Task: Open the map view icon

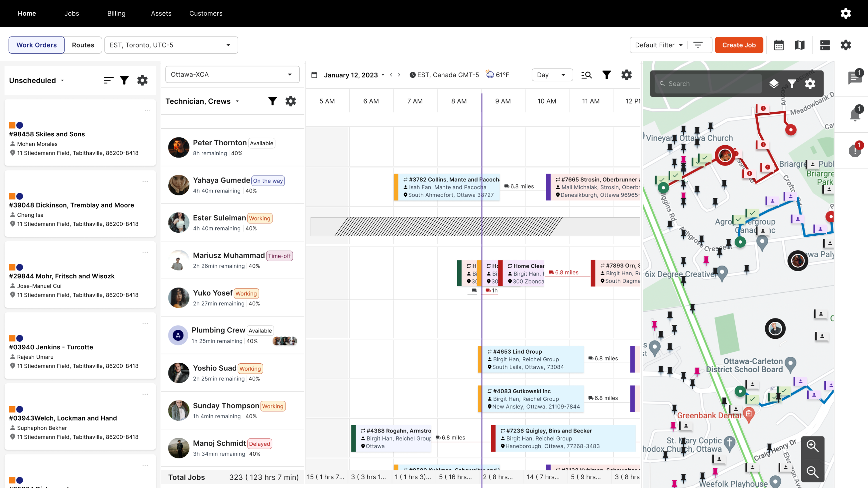Action: click(800, 45)
